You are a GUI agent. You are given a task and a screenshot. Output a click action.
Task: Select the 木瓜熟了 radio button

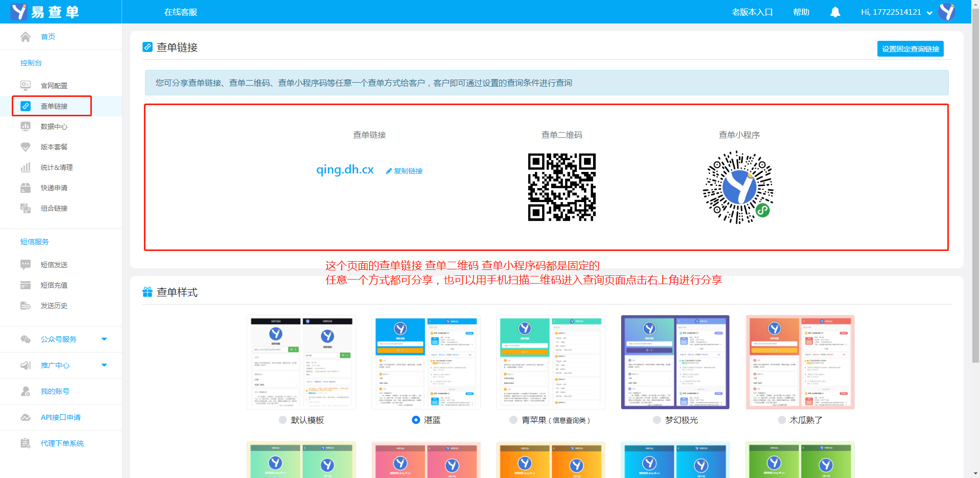(x=782, y=420)
